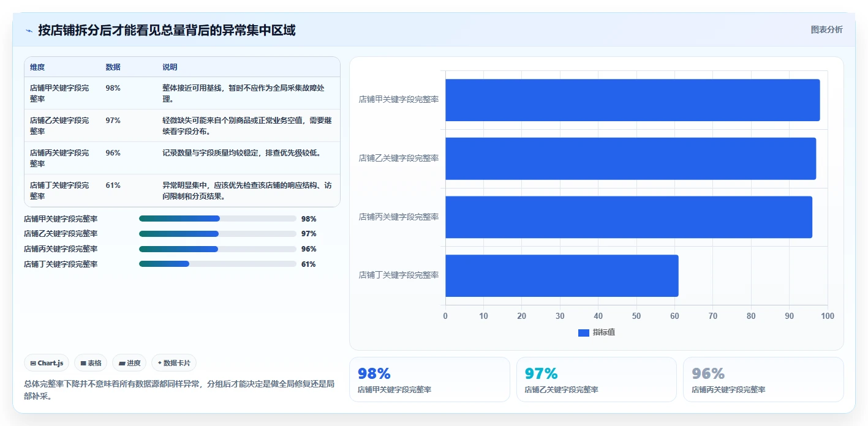
Task: Click the 店铺丙关键字段完整率 progress bar
Action: click(217, 249)
